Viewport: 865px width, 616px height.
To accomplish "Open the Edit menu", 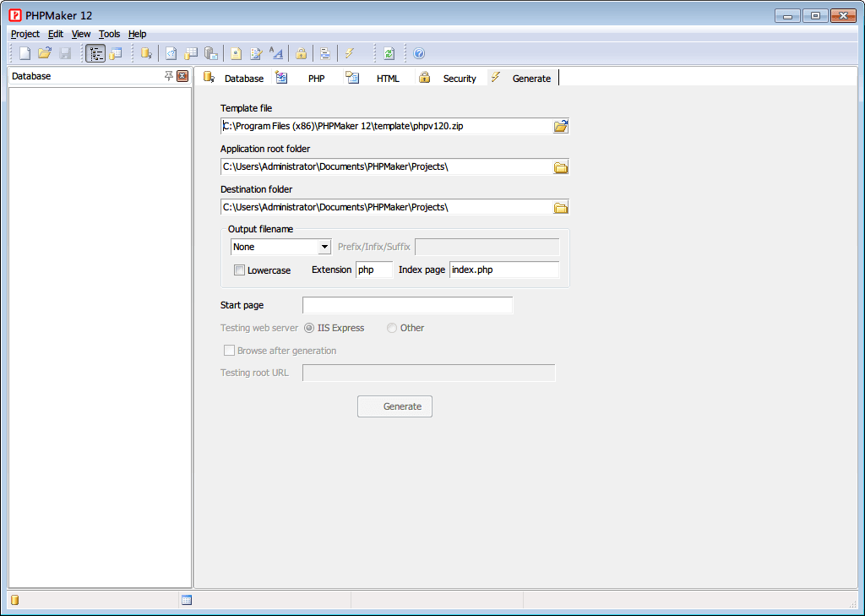I will click(x=56, y=34).
